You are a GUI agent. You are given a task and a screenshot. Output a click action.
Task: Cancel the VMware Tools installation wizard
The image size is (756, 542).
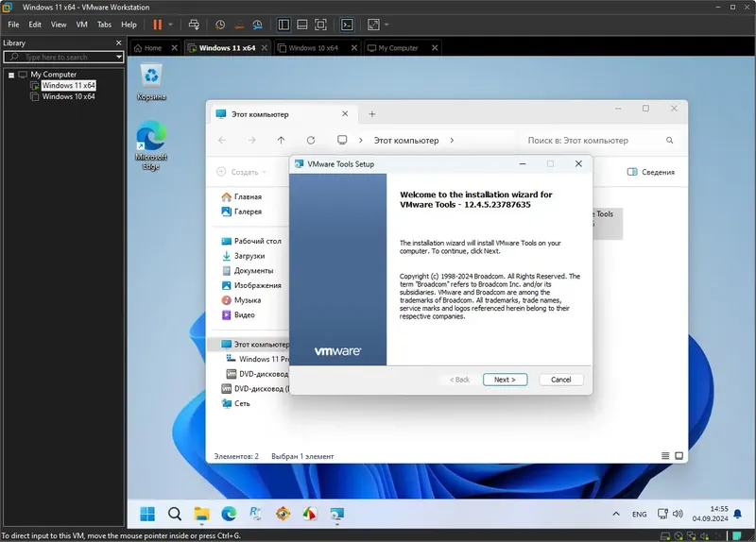pyautogui.click(x=560, y=380)
